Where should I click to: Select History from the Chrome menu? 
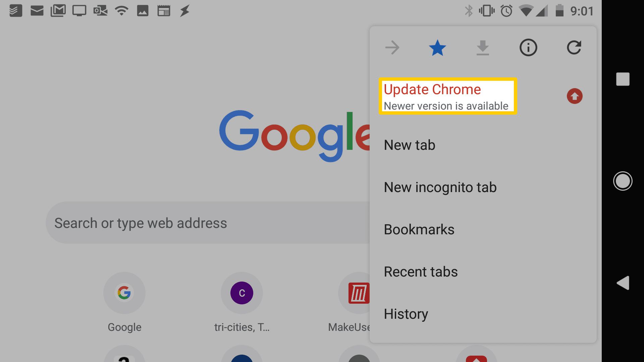[x=406, y=314]
